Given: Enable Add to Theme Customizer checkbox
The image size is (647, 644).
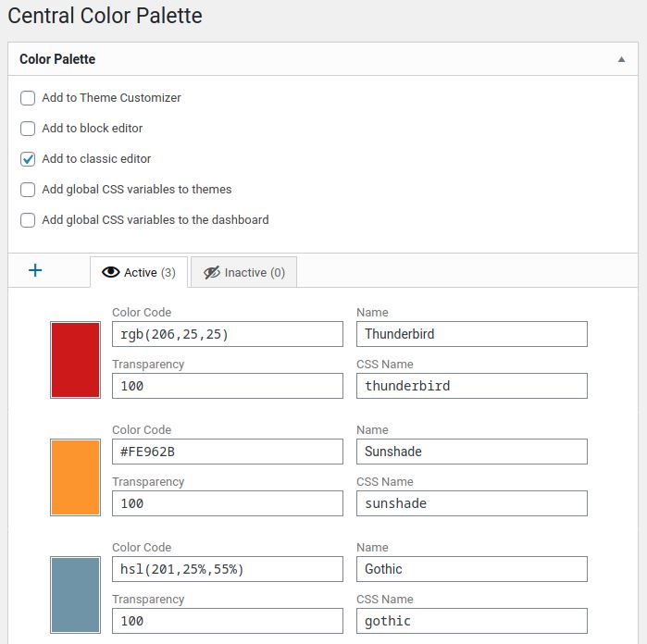Looking at the screenshot, I should pyautogui.click(x=28, y=98).
